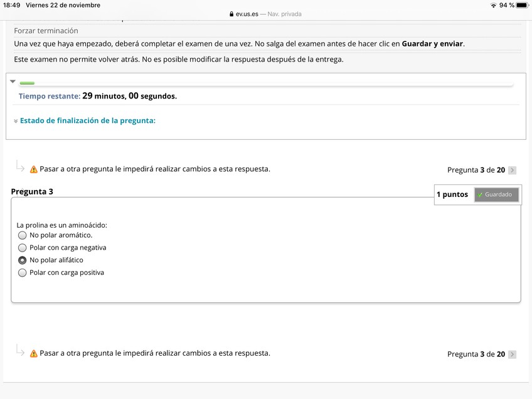Click the warning triangle above Pregunta 3
Viewport: 532px width, 399px height.
[x=34, y=169]
